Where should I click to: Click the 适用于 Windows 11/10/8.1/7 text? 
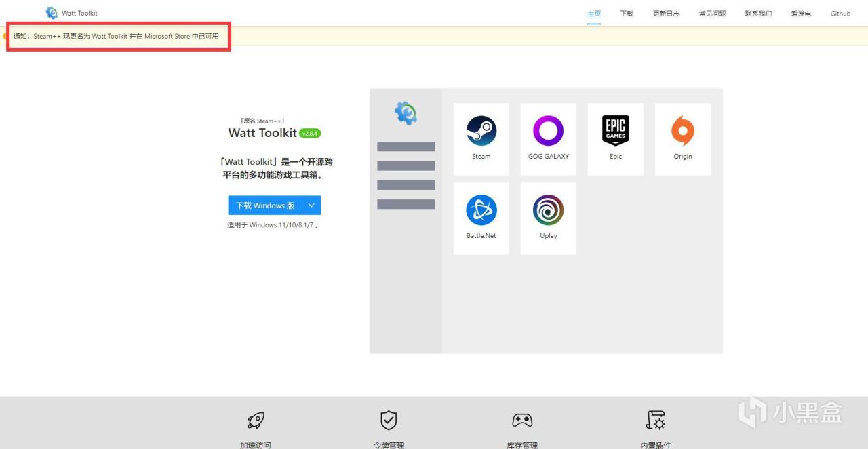point(273,225)
